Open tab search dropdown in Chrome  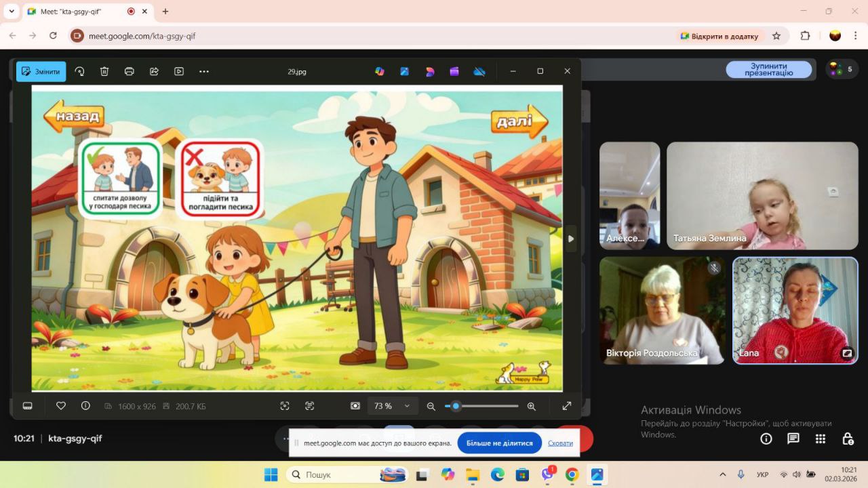[x=12, y=12]
